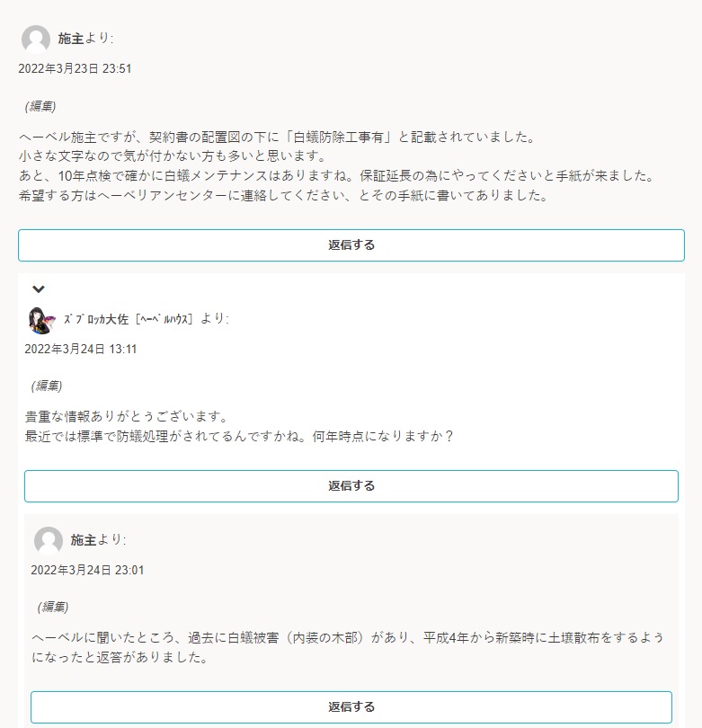Click ズブロッカ大佐's avatar image
Image resolution: width=702 pixels, height=728 pixels.
42,320
